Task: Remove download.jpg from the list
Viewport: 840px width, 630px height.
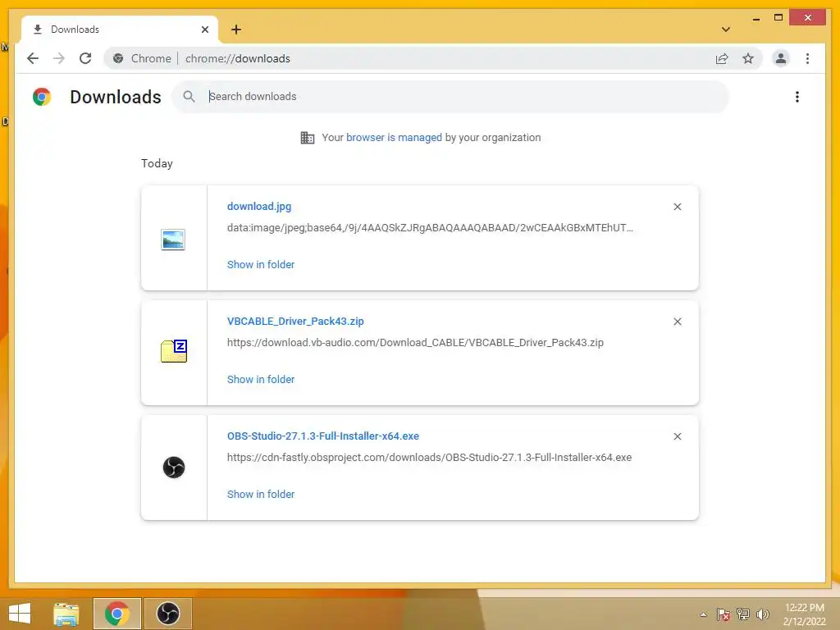Action: point(677,207)
